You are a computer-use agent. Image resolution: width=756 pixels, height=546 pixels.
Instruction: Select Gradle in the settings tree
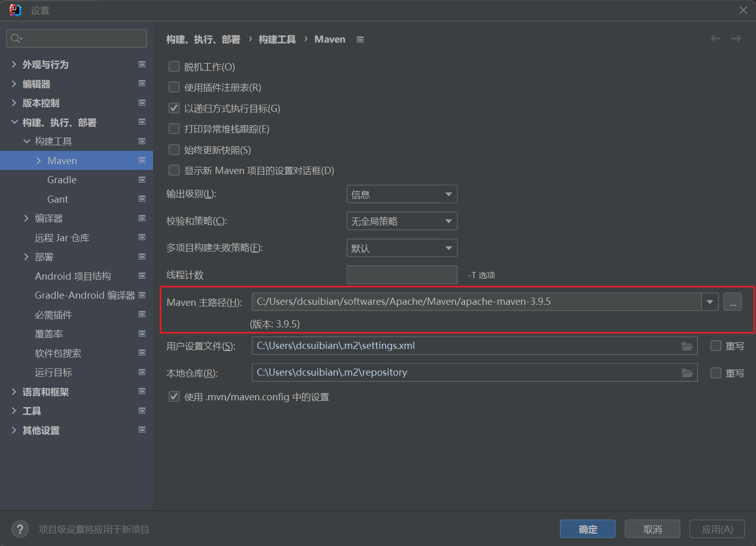pyautogui.click(x=62, y=180)
